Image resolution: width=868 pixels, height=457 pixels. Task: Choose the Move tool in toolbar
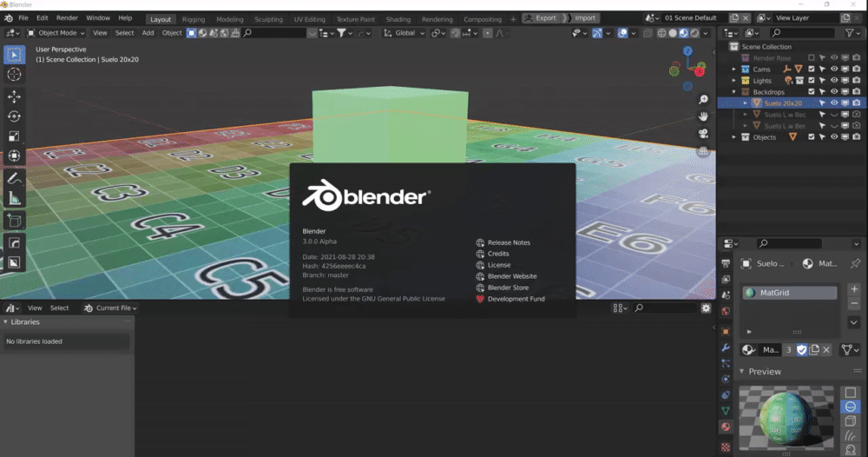(x=15, y=97)
